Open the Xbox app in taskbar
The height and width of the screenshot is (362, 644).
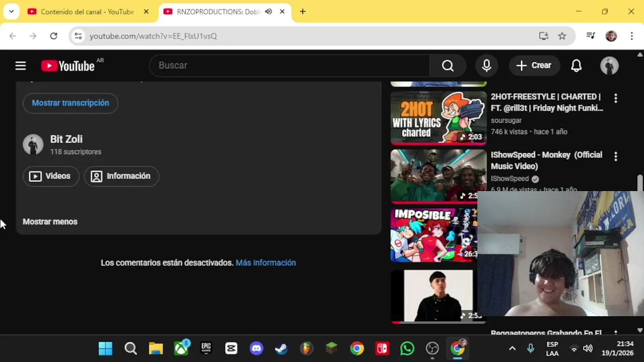[181, 348]
